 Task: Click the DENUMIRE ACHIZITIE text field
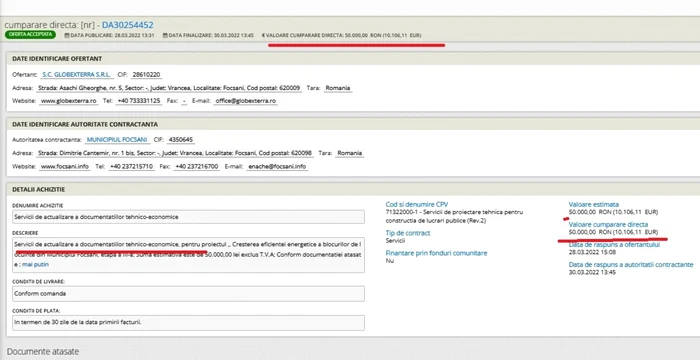pos(188,217)
